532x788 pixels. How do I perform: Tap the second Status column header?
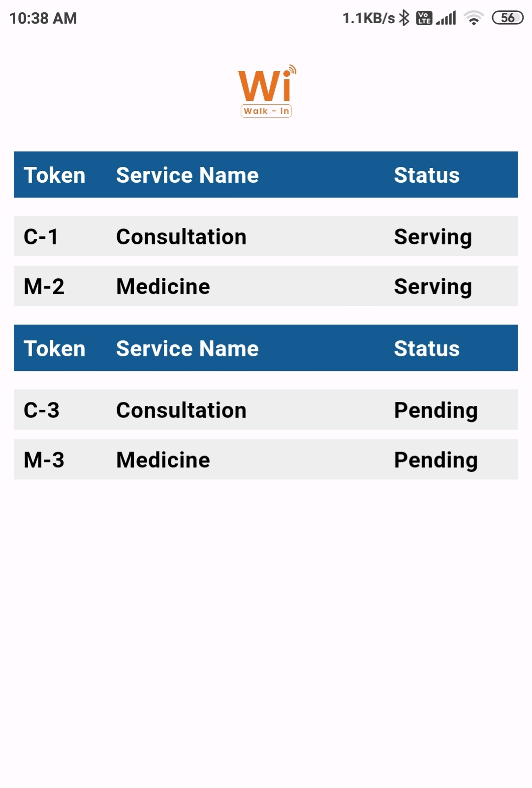tap(427, 349)
